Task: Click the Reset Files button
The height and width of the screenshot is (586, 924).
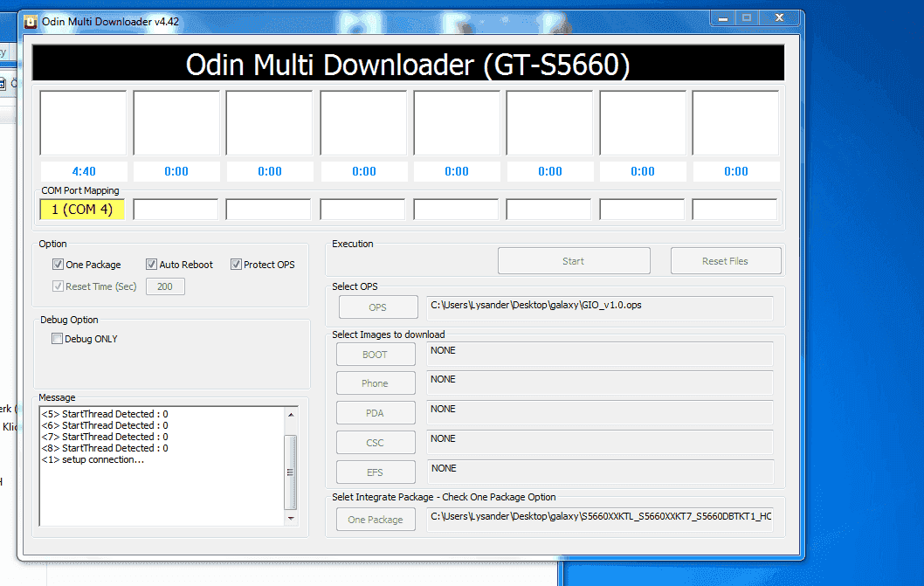Action: point(726,260)
